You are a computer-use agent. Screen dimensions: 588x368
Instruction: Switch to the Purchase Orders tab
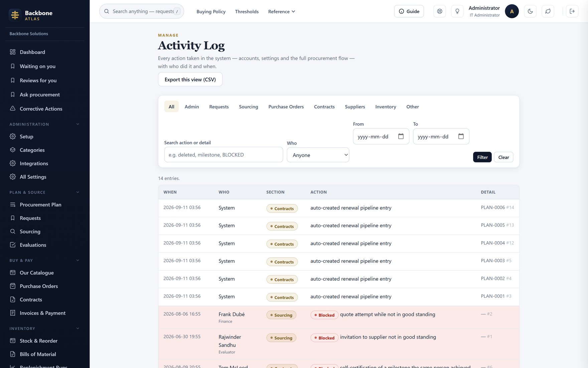click(x=286, y=106)
